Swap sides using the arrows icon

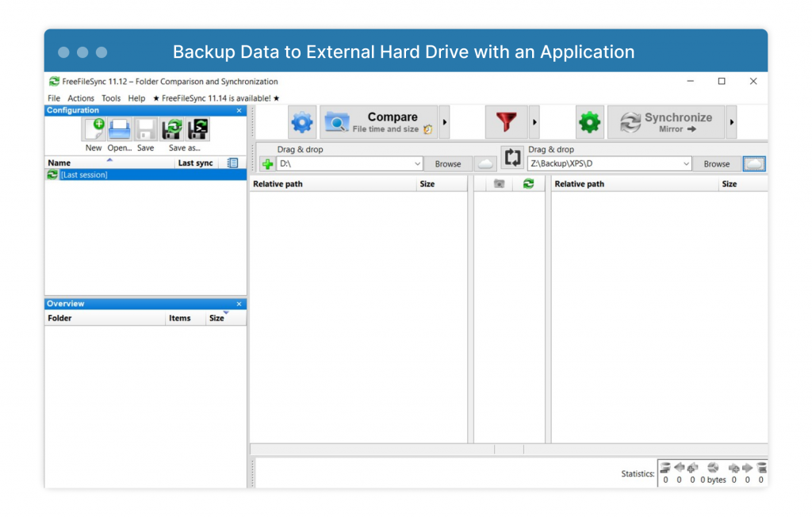point(512,157)
